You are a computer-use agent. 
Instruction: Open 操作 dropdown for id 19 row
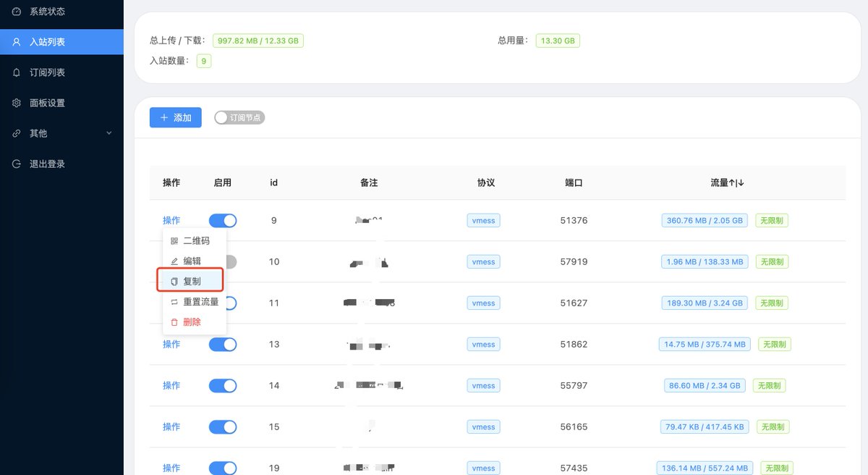(x=171, y=468)
